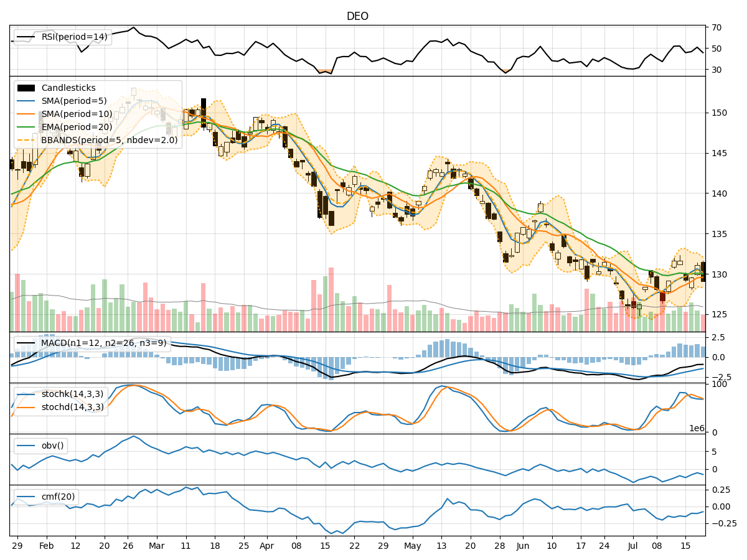
Task: Click the SMA(period=5) blue line marker
Action: (27, 101)
